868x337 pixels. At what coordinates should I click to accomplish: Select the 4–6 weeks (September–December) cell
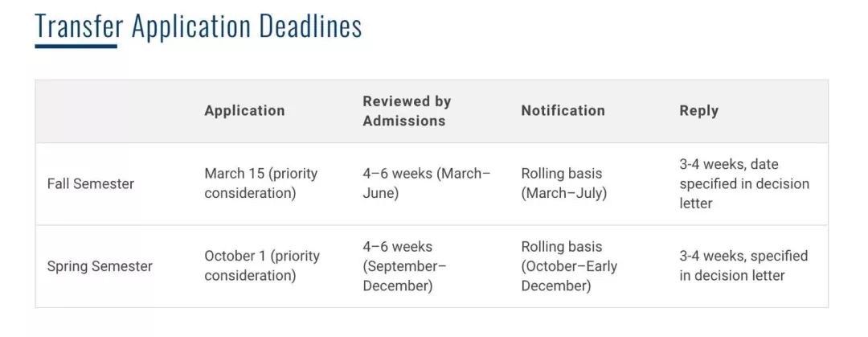(404, 266)
